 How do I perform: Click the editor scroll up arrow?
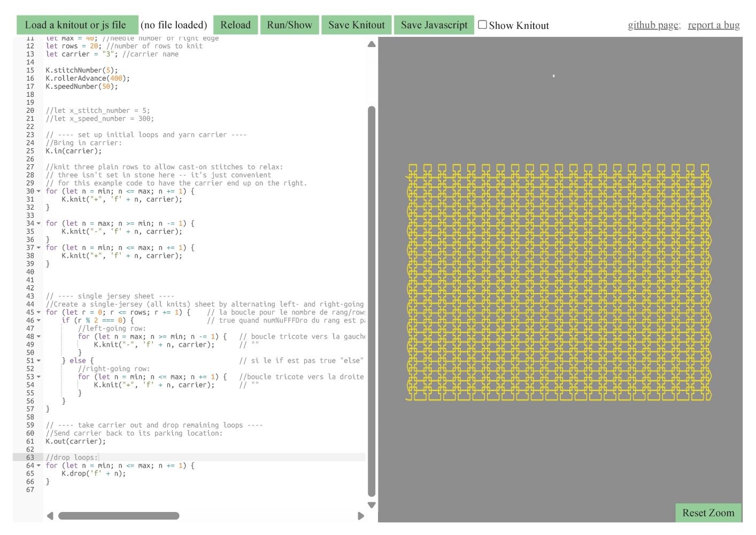pyautogui.click(x=372, y=44)
